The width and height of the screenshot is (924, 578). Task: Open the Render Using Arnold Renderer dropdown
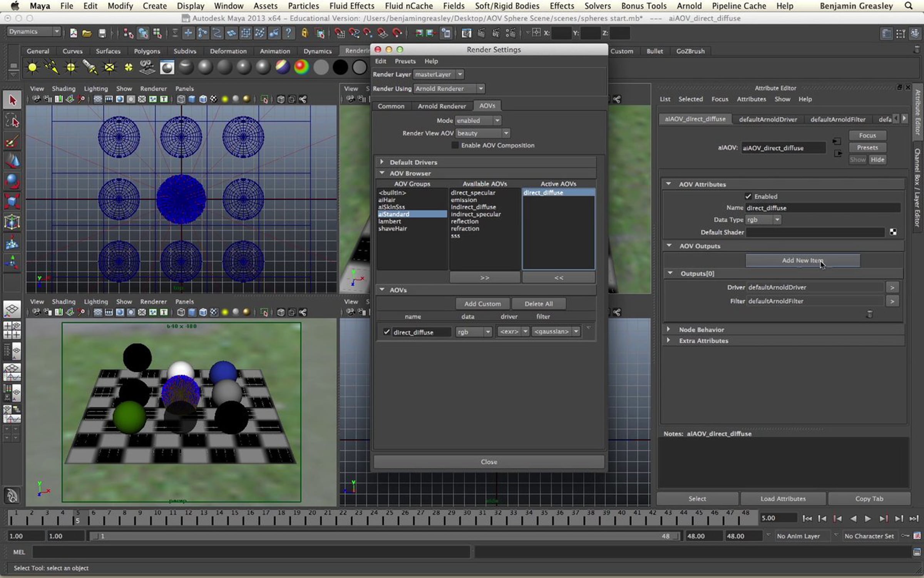point(449,89)
